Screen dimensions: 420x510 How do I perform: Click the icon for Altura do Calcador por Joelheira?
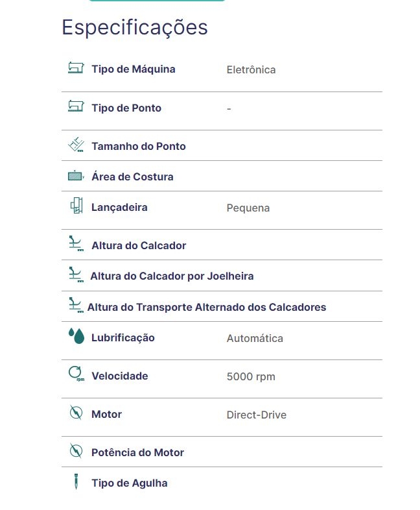point(76,275)
